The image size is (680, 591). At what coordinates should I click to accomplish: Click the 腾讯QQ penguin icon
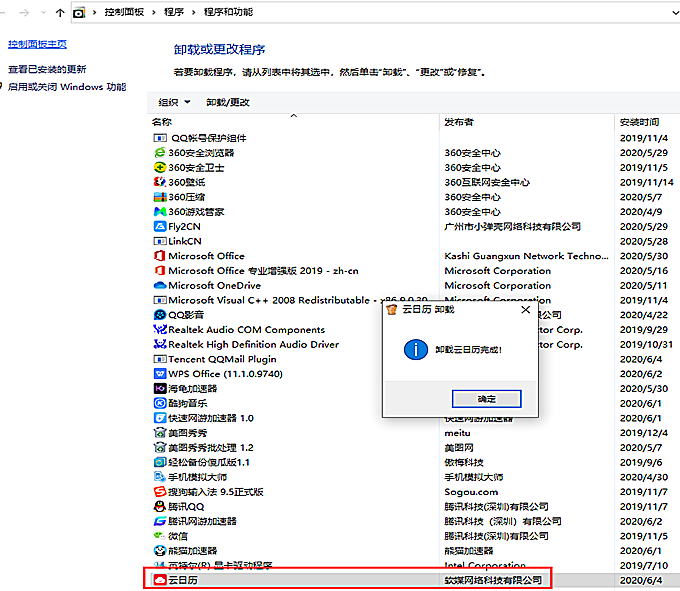point(160,506)
